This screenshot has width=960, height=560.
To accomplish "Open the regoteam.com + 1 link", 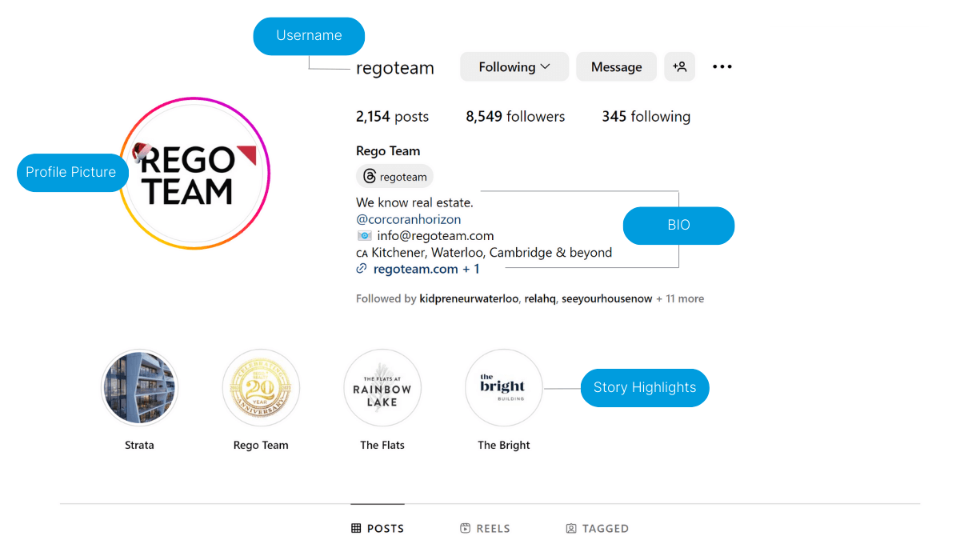I will point(426,269).
